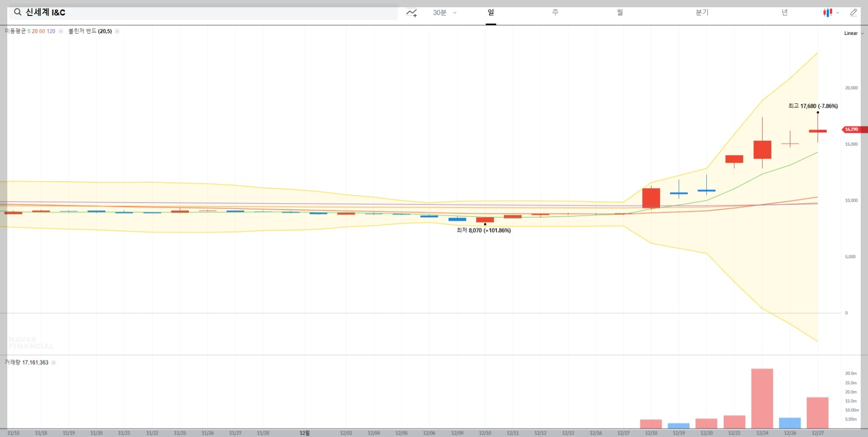Click the 12/10 date axis label
The width and height of the screenshot is (868, 437).
(x=485, y=433)
